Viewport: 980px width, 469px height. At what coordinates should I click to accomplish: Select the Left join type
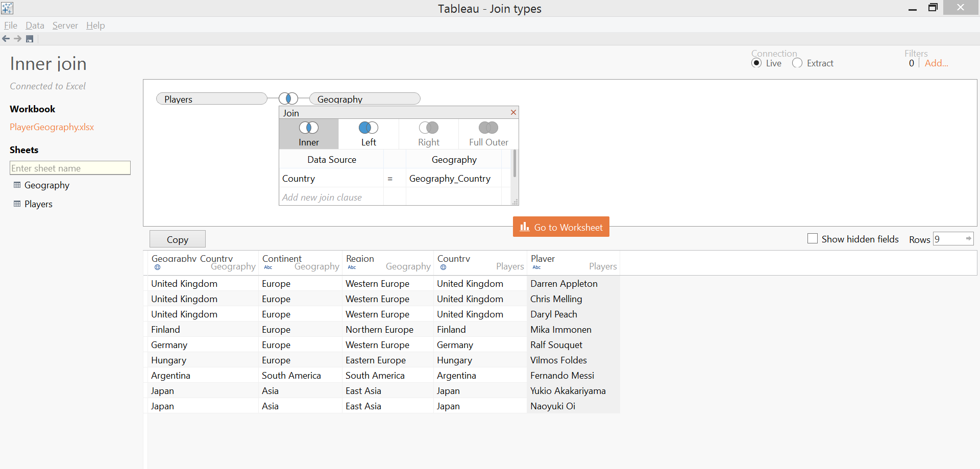click(369, 134)
